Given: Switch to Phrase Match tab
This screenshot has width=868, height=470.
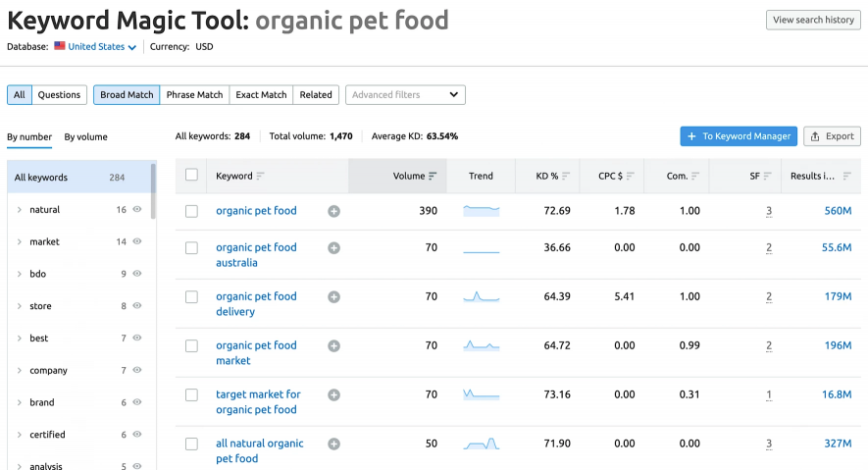Looking at the screenshot, I should point(194,95).
